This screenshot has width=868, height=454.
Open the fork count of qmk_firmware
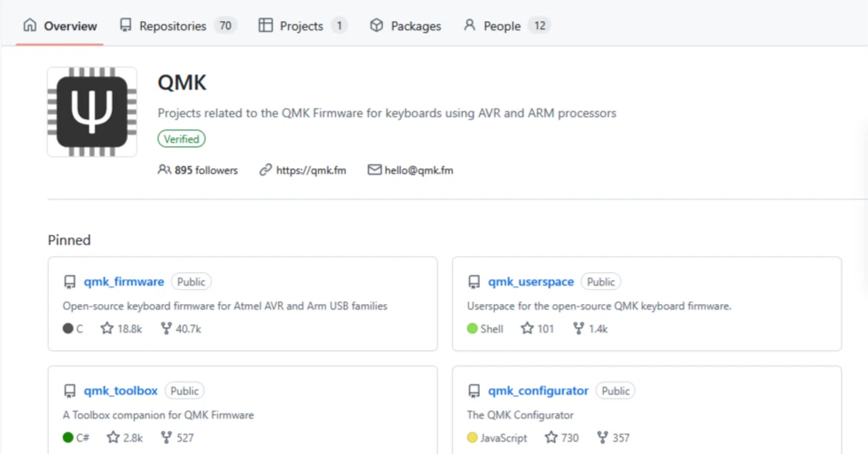pos(181,328)
